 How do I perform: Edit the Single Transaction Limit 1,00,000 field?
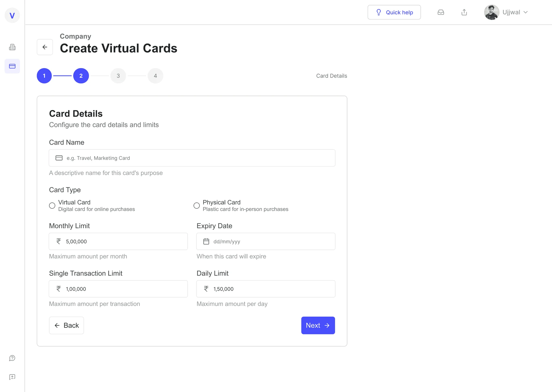click(x=118, y=289)
